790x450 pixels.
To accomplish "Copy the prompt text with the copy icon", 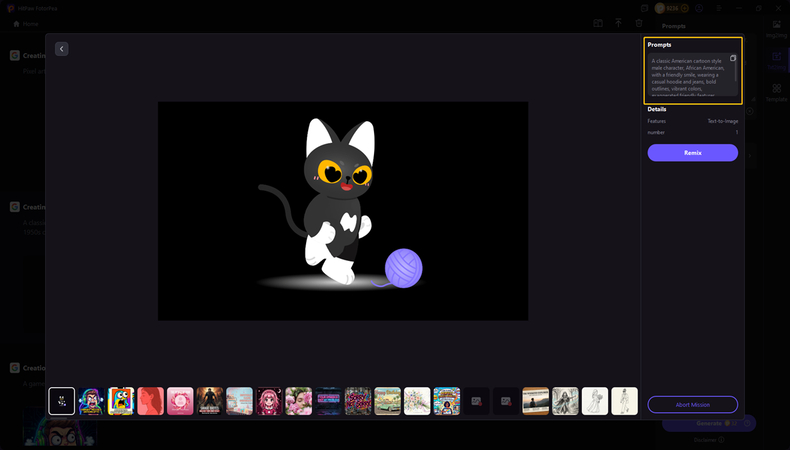I will pos(733,58).
